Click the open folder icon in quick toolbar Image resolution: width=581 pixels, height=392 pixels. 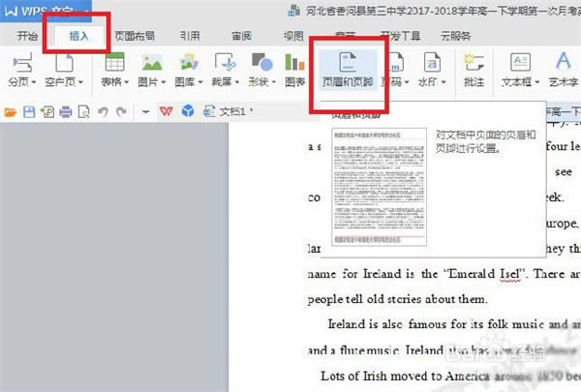(x=10, y=111)
